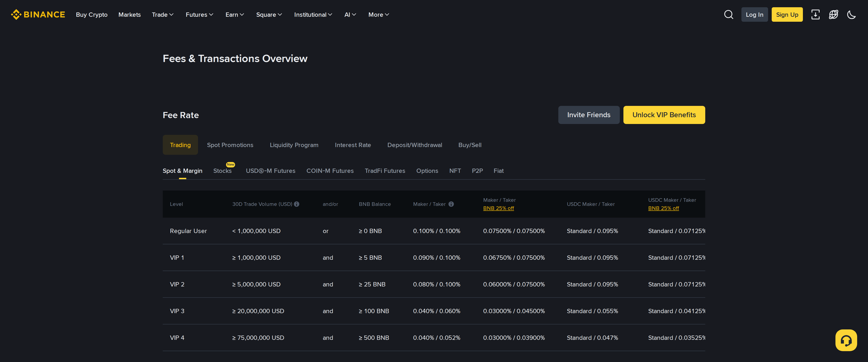Click '0.090% / 0.100%' fee cell
868x362 pixels.
click(437, 257)
